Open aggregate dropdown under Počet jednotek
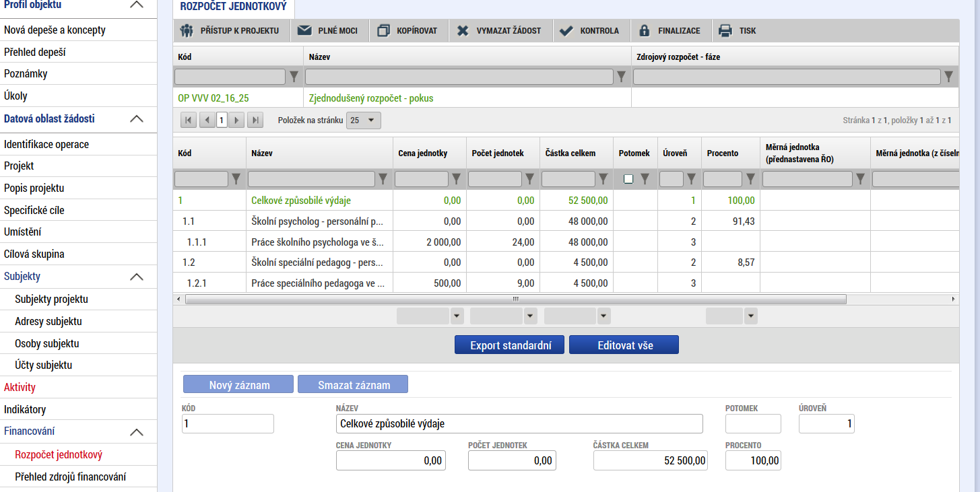Screen dimensions: 980x492 pyautogui.click(x=531, y=316)
